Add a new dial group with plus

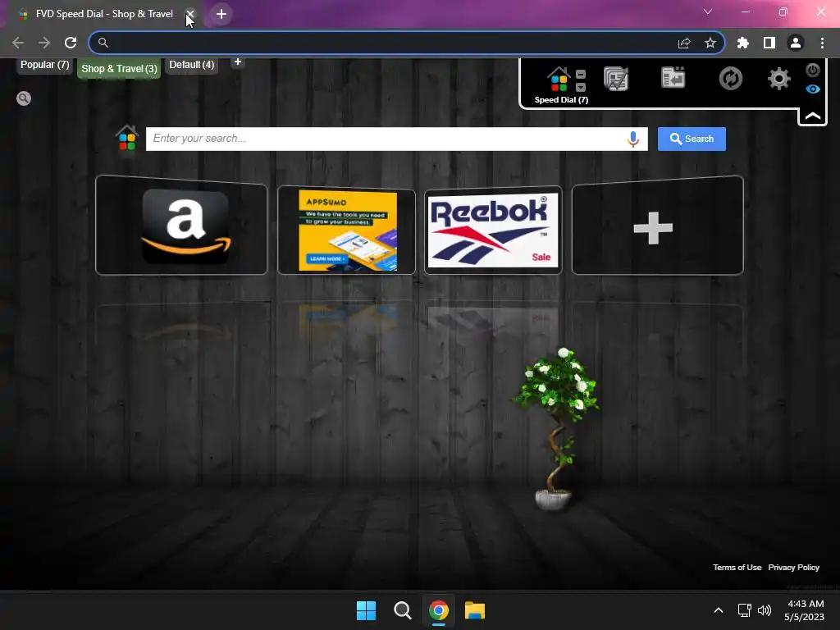[x=238, y=62]
